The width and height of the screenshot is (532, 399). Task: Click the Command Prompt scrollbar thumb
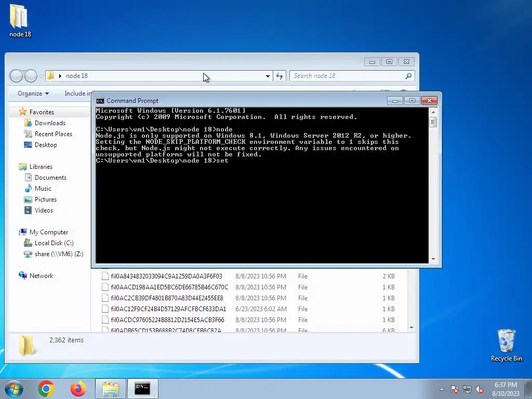433,122
